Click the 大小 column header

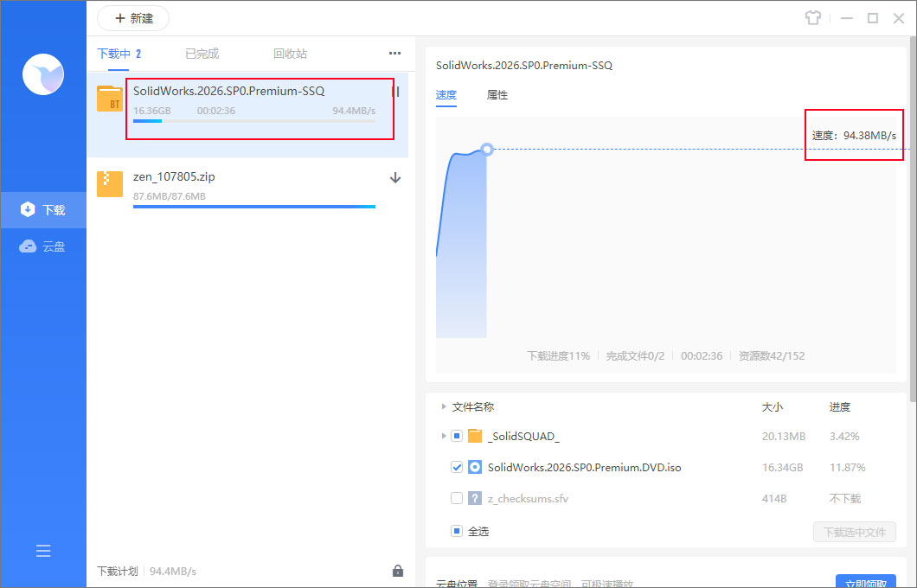tap(772, 406)
